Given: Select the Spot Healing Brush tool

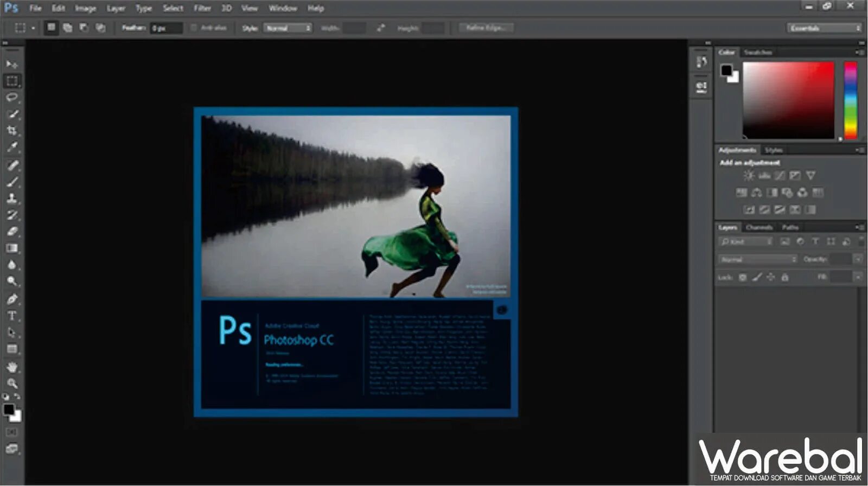Looking at the screenshot, I should [12, 165].
